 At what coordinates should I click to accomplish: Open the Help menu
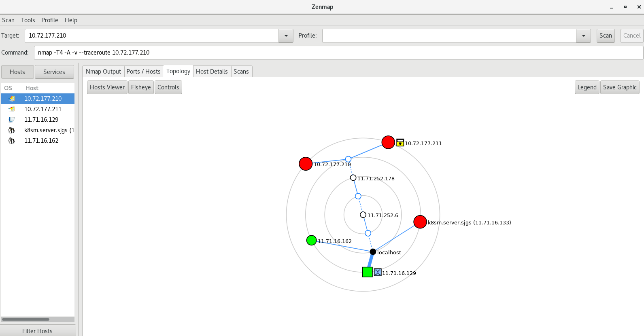click(71, 20)
